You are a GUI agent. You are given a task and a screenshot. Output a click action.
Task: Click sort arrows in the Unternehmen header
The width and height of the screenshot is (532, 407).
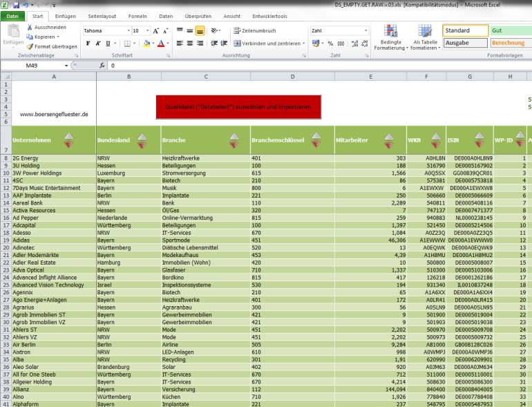[x=69, y=140]
